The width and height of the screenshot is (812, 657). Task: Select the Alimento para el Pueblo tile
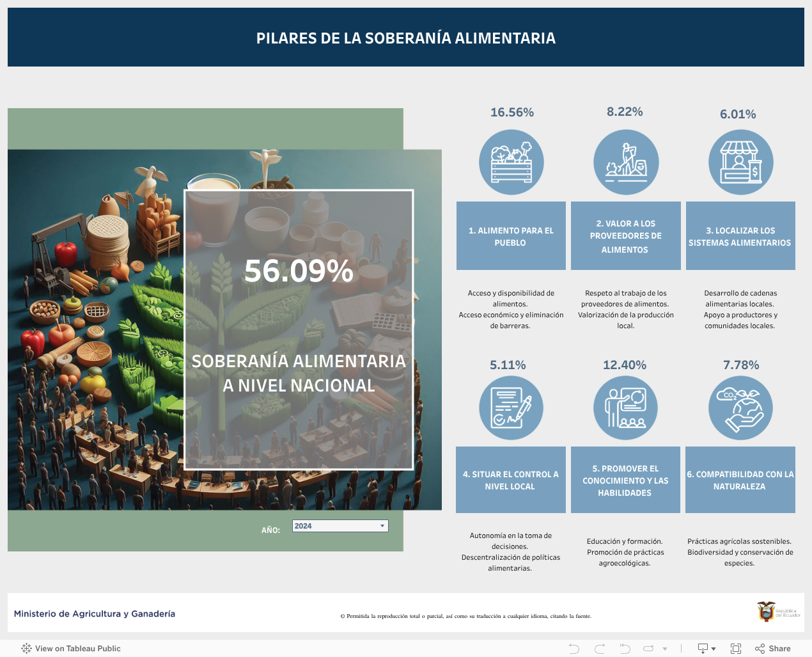pos(511,236)
